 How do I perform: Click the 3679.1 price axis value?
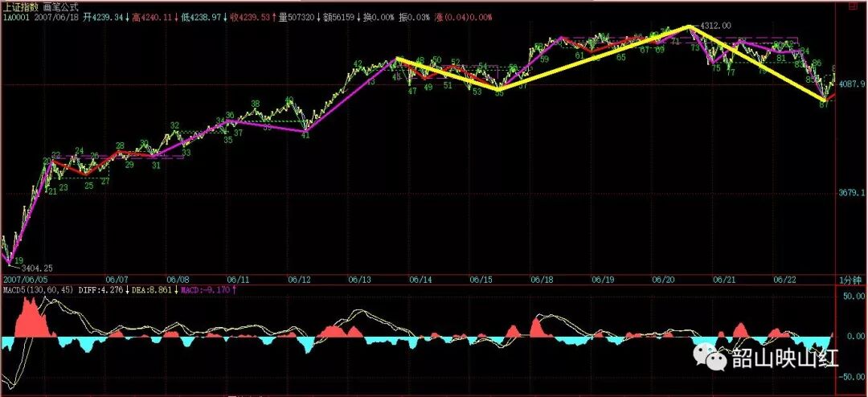click(854, 193)
